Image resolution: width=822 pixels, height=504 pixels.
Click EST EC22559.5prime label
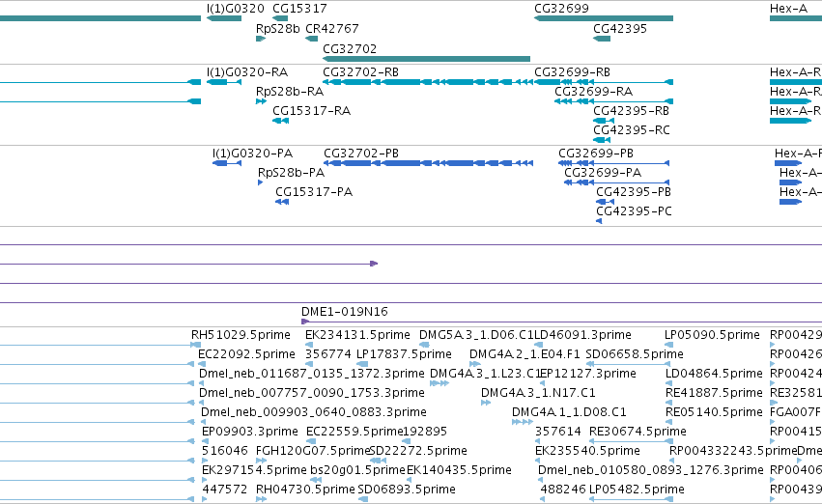tap(354, 432)
